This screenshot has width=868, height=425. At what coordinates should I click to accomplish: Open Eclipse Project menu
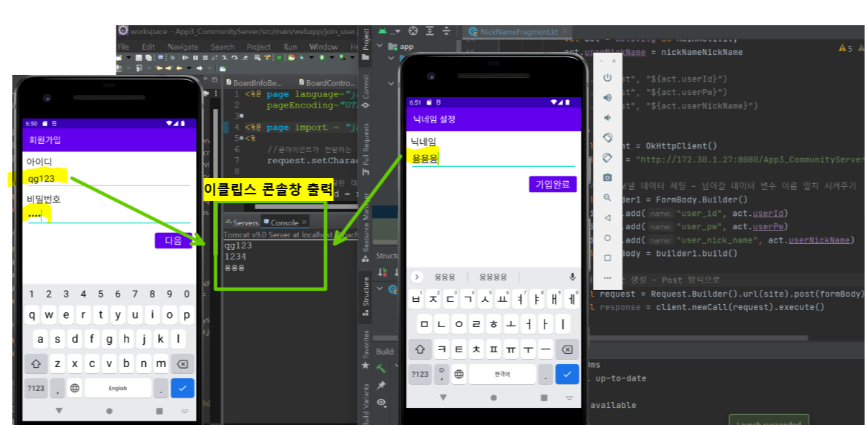point(258,47)
